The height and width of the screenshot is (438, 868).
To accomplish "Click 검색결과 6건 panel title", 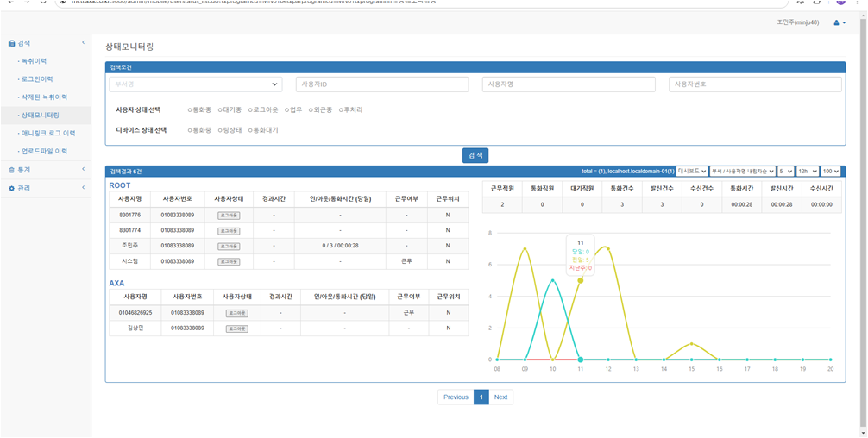I will click(x=125, y=172).
